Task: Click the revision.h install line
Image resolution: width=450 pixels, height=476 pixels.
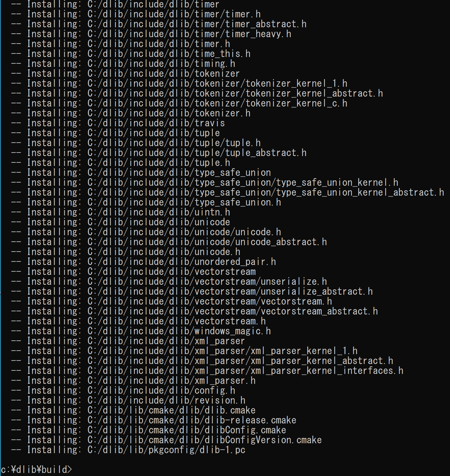Action: point(128,400)
